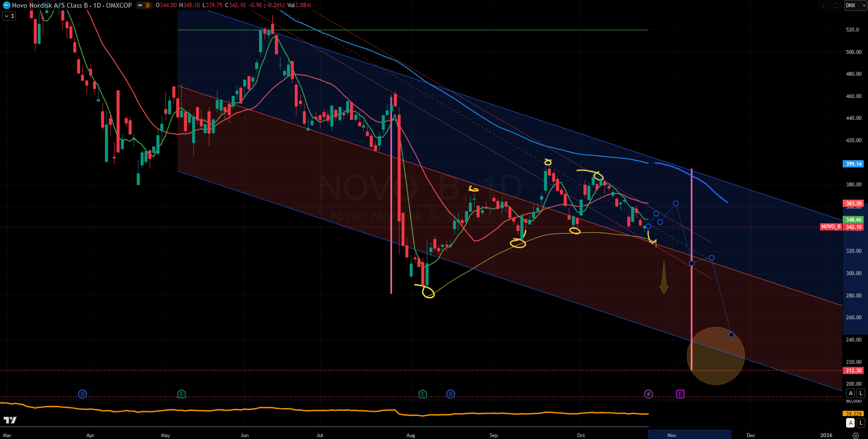Viewport: 868px width, 439px height.
Task: Click the orange circle target zone drawing
Action: point(715,356)
